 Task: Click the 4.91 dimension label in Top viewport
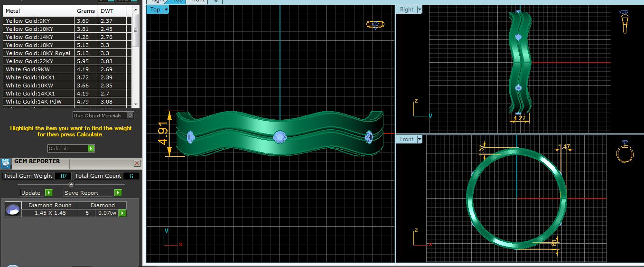(164, 134)
